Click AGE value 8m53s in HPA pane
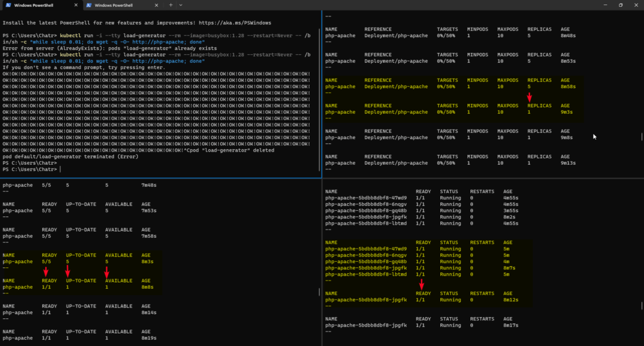This screenshot has width=644, height=346. point(568,61)
